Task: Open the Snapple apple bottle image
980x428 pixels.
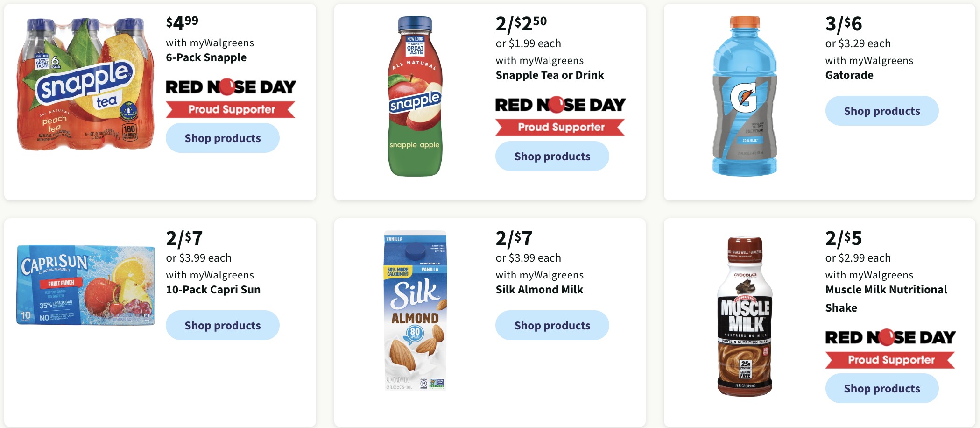Action: [x=415, y=96]
